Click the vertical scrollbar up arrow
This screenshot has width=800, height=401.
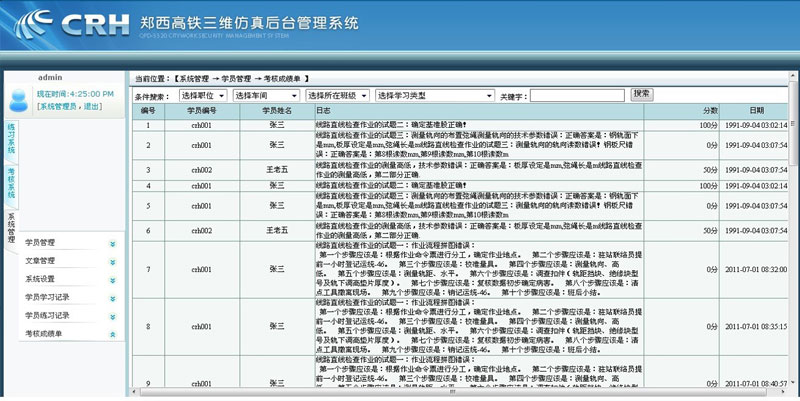[x=793, y=76]
